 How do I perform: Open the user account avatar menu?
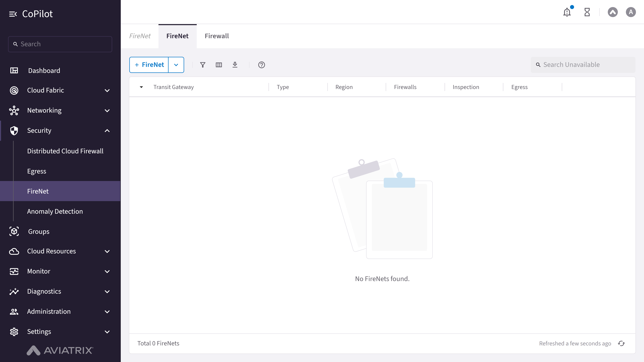click(x=631, y=12)
